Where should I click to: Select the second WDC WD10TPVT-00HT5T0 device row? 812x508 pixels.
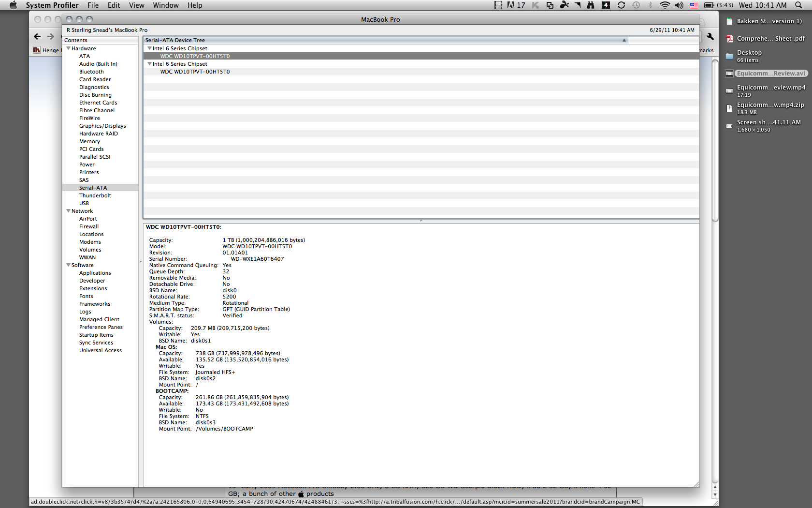pyautogui.click(x=421, y=72)
